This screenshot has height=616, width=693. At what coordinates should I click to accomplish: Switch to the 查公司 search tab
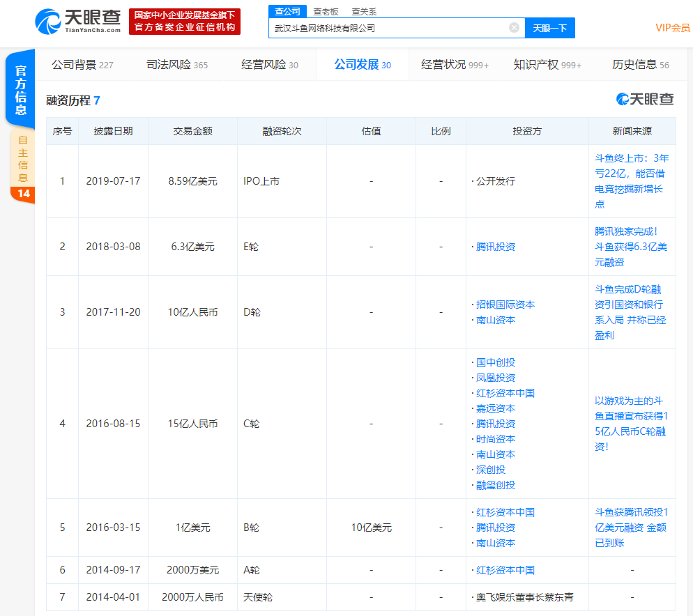click(x=287, y=11)
